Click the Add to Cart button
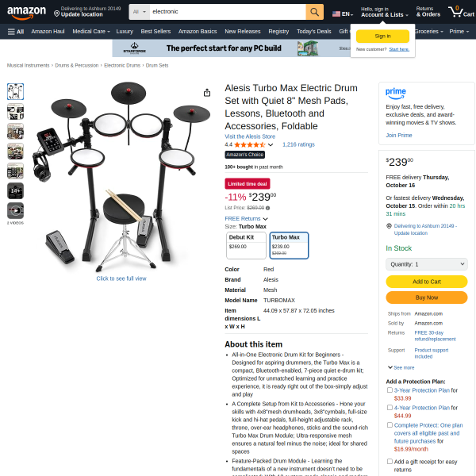 [x=427, y=282]
